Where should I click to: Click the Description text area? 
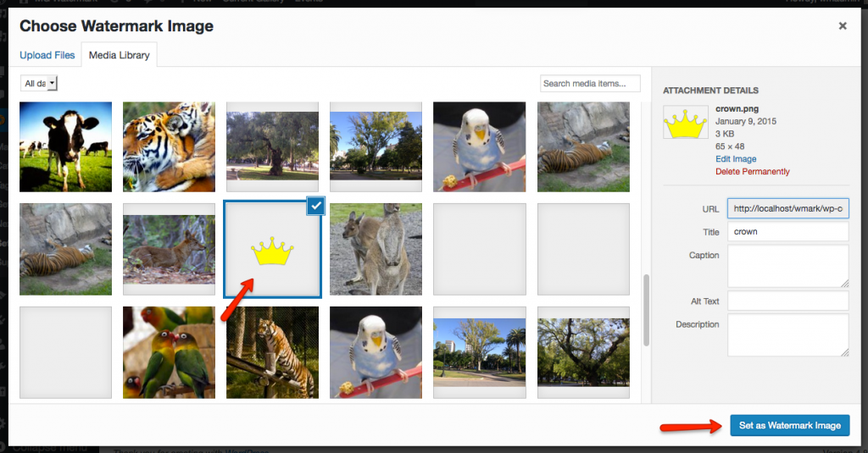click(x=787, y=335)
